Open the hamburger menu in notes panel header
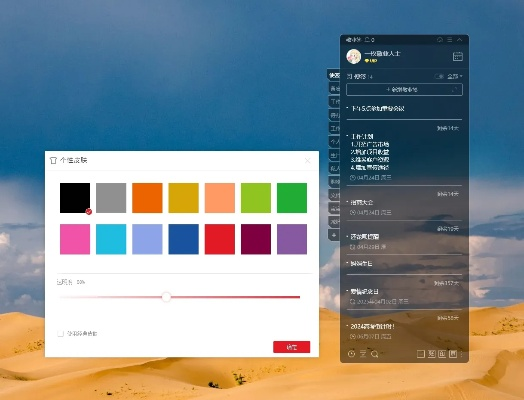The image size is (524, 400). [x=450, y=40]
